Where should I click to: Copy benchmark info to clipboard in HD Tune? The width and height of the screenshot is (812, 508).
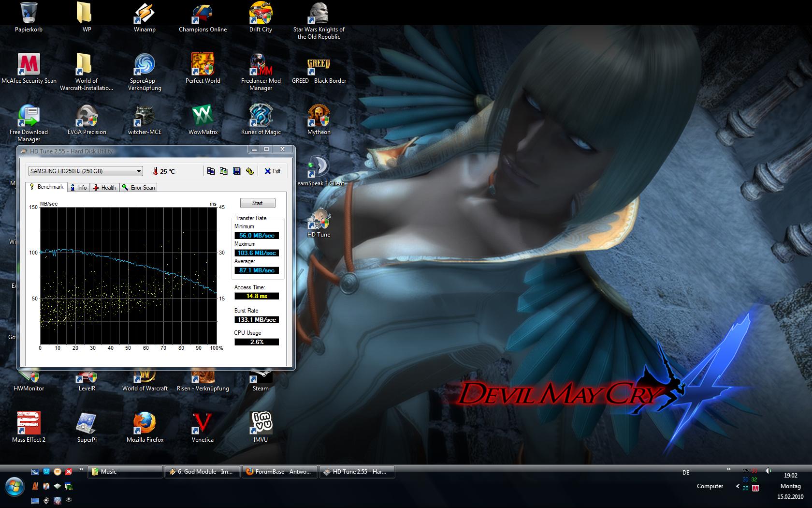point(211,171)
